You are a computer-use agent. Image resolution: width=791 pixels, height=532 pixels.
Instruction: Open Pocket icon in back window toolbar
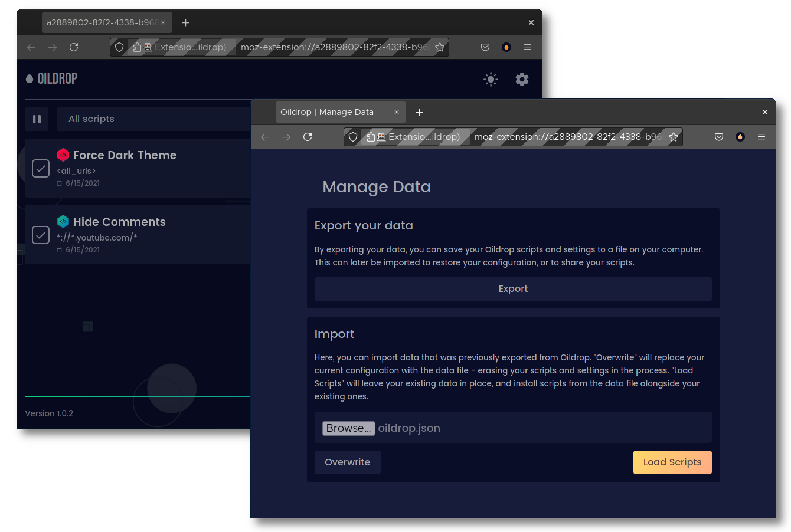click(x=485, y=47)
